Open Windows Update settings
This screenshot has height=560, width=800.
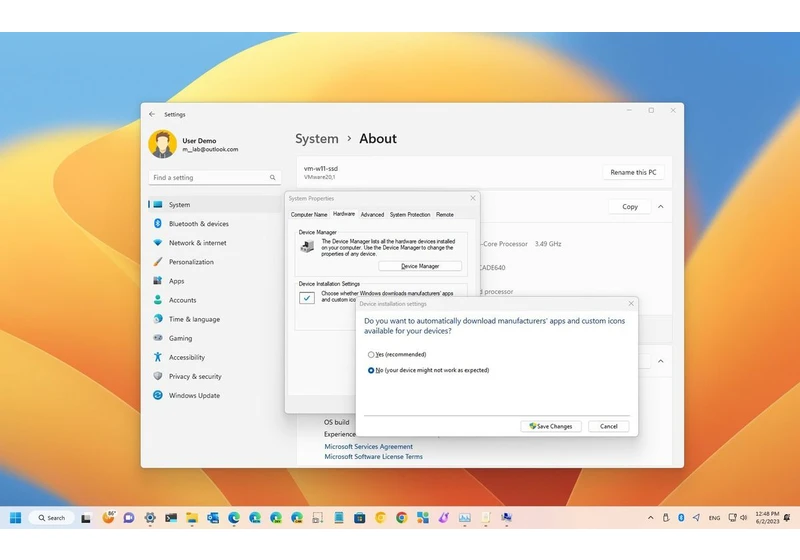pos(215,395)
